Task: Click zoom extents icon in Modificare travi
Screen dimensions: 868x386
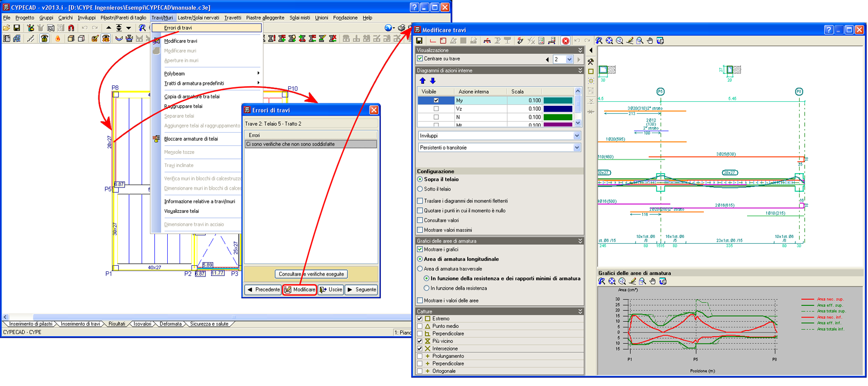Action: pos(609,41)
